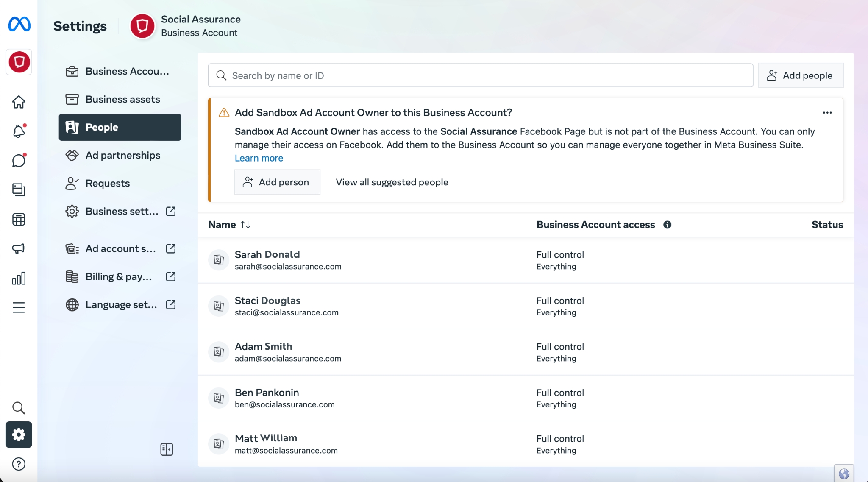Open the Home icon in the left rail
The height and width of the screenshot is (482, 868).
pos(19,102)
